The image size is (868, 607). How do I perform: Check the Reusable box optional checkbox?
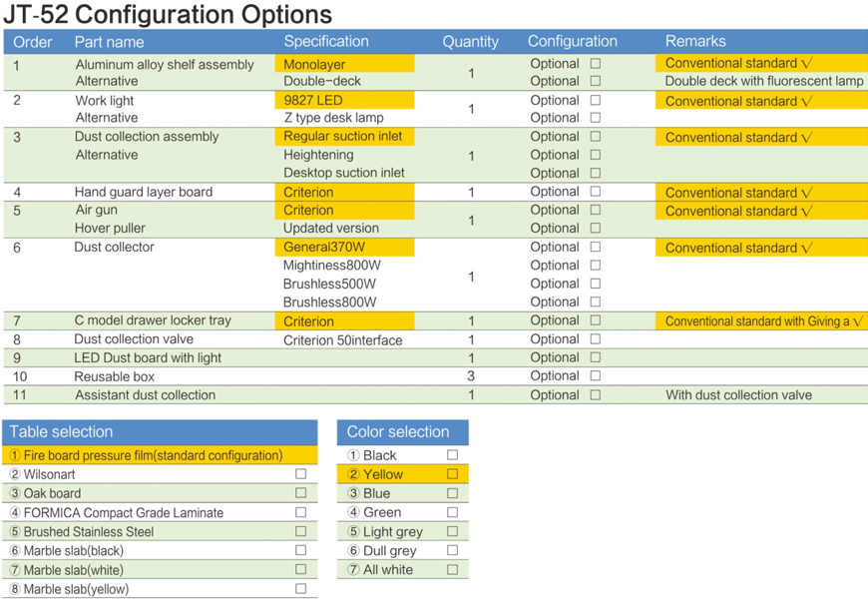pyautogui.click(x=596, y=376)
